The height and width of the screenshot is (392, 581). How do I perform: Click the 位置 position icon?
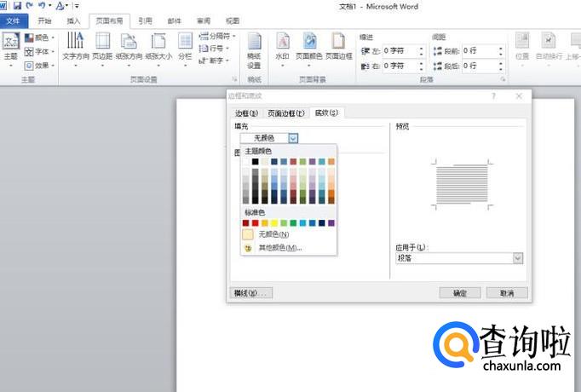pos(522,46)
